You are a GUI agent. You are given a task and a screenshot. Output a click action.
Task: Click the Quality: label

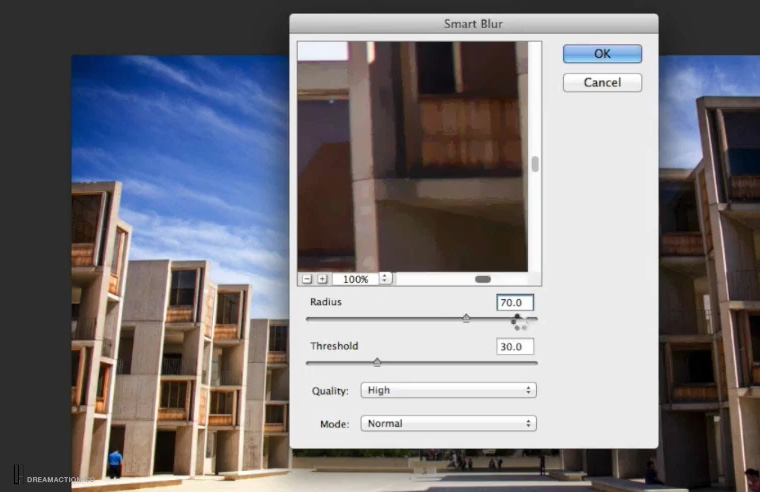(330, 391)
